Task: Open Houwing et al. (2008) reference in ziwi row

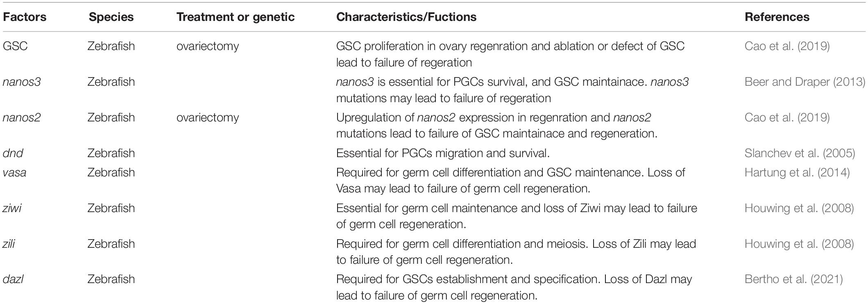Action: coord(799,208)
